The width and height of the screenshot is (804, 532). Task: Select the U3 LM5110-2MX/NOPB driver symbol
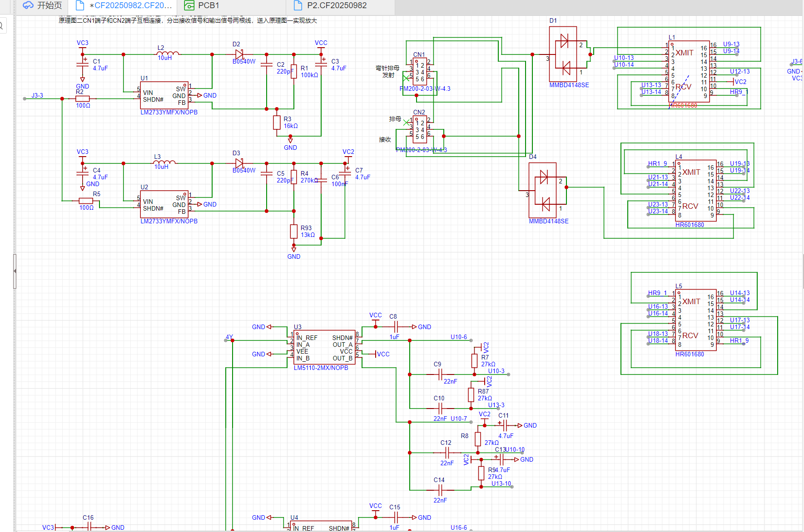coord(324,347)
